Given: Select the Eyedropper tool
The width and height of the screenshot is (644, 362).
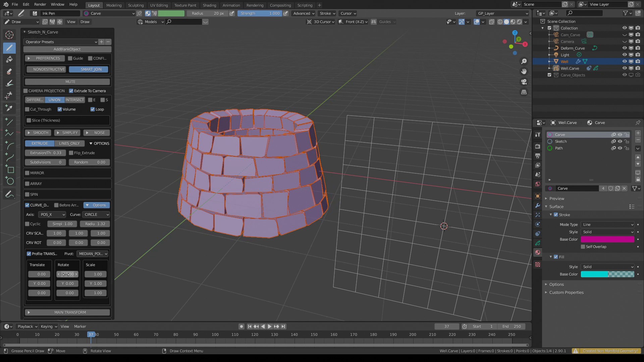Looking at the screenshot, I should (x=9, y=108).
